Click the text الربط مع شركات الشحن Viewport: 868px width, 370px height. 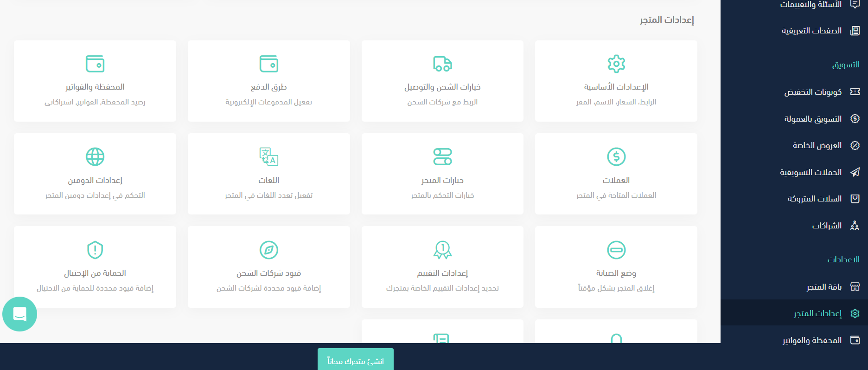[442, 102]
